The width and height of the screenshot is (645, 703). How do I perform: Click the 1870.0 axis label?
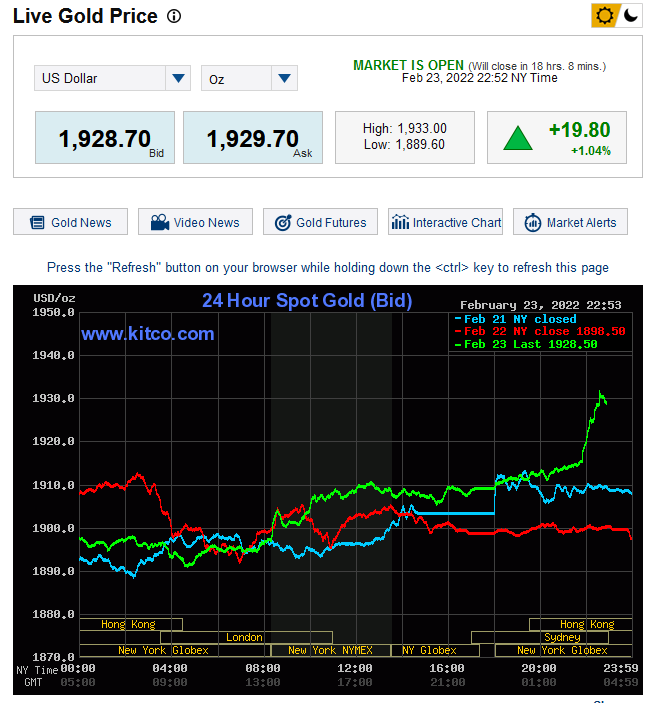[x=53, y=657]
